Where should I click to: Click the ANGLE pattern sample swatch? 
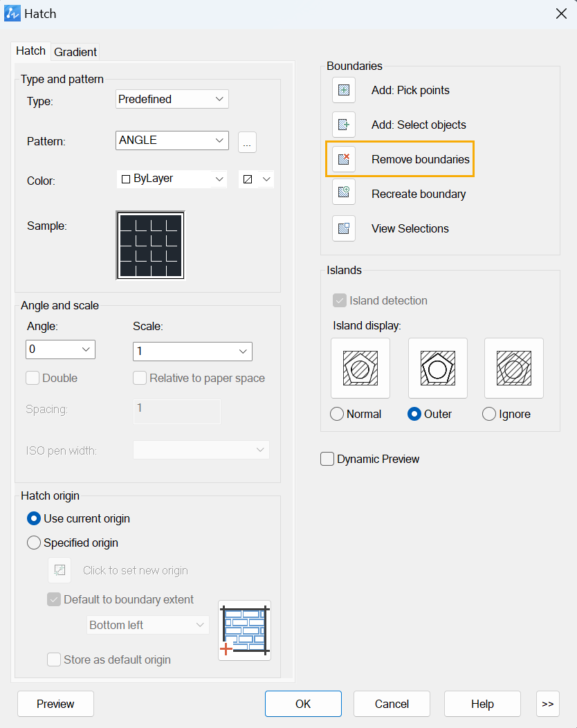click(x=150, y=246)
